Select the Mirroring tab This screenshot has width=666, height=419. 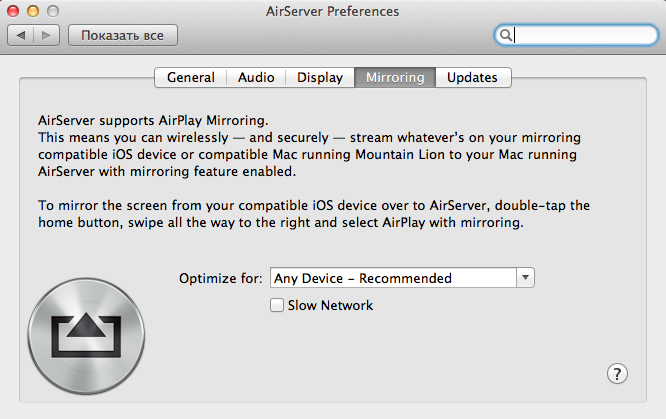tap(395, 77)
